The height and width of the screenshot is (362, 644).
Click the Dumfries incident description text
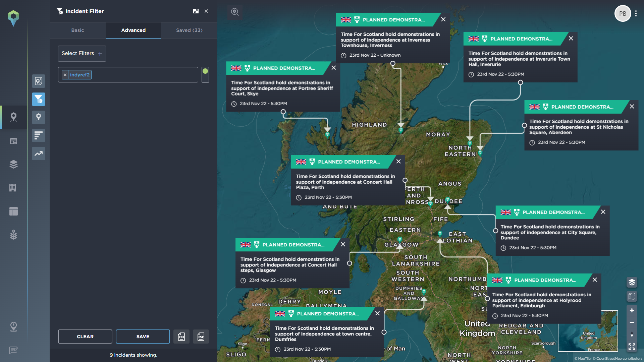pyautogui.click(x=324, y=334)
